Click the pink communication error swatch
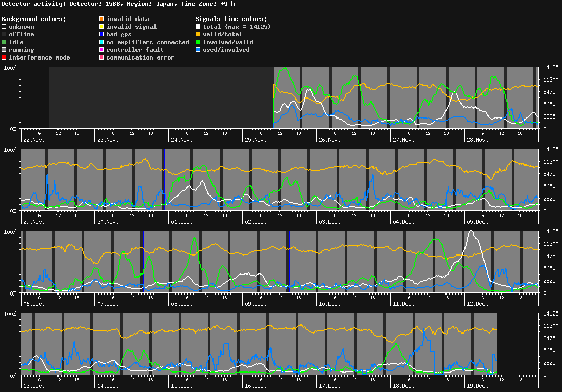The height and width of the screenshot is (392, 562). click(101, 57)
